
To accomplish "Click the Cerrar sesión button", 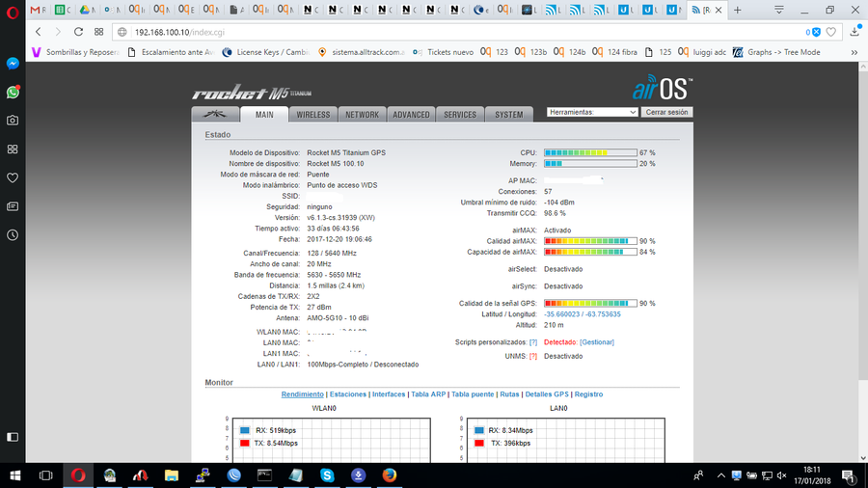I will point(666,112).
